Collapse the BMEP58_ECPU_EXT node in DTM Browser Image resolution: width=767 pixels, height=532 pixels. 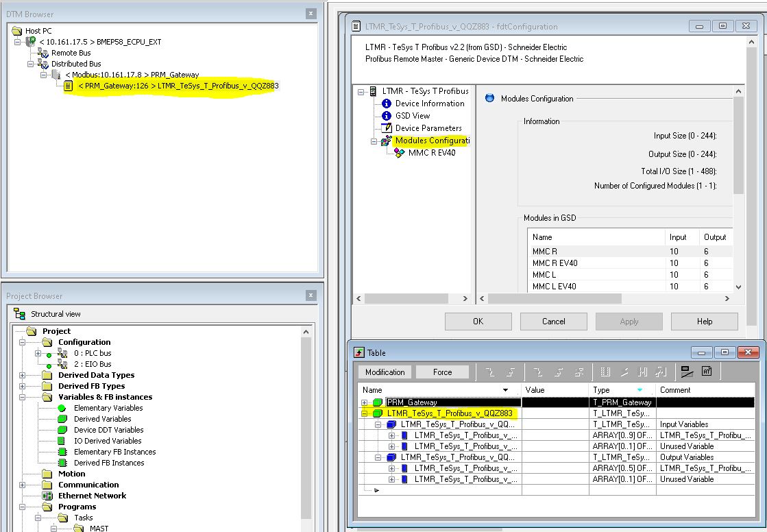point(18,42)
